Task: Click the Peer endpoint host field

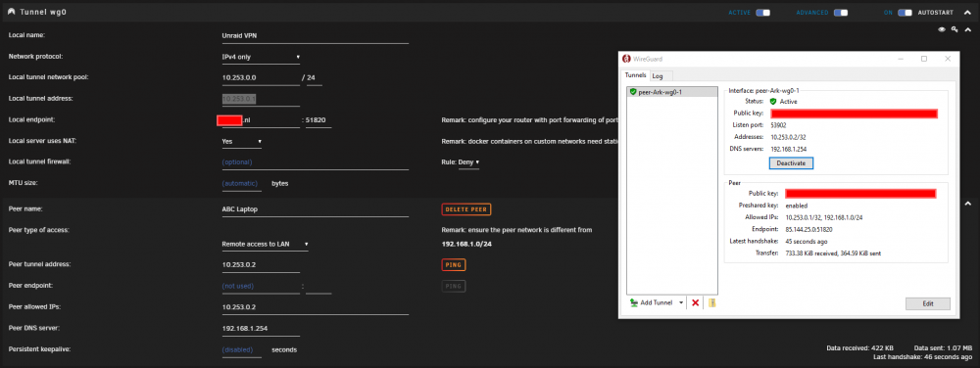Action: (261, 287)
